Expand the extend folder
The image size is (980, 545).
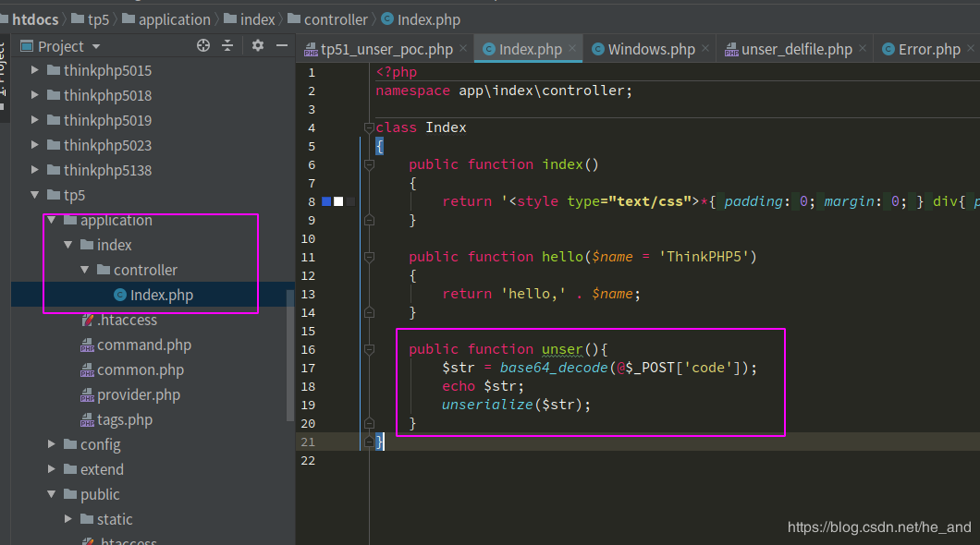click(x=51, y=469)
